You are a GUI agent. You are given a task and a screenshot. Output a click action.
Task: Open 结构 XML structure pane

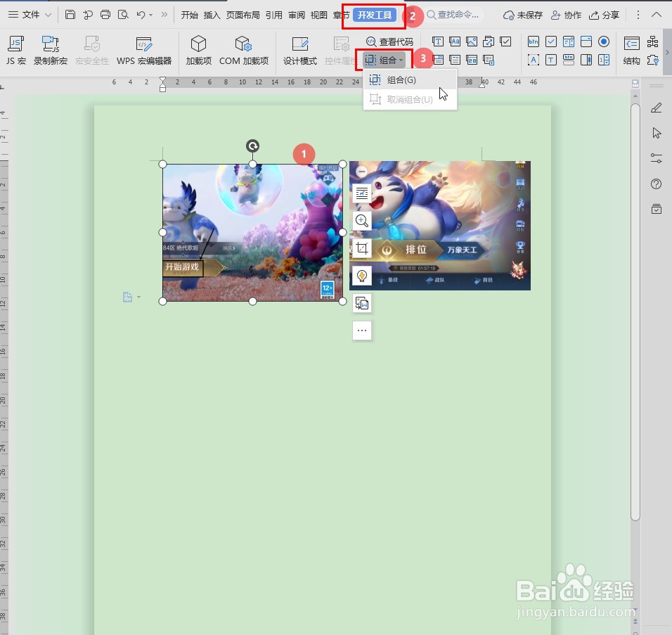tap(632, 51)
